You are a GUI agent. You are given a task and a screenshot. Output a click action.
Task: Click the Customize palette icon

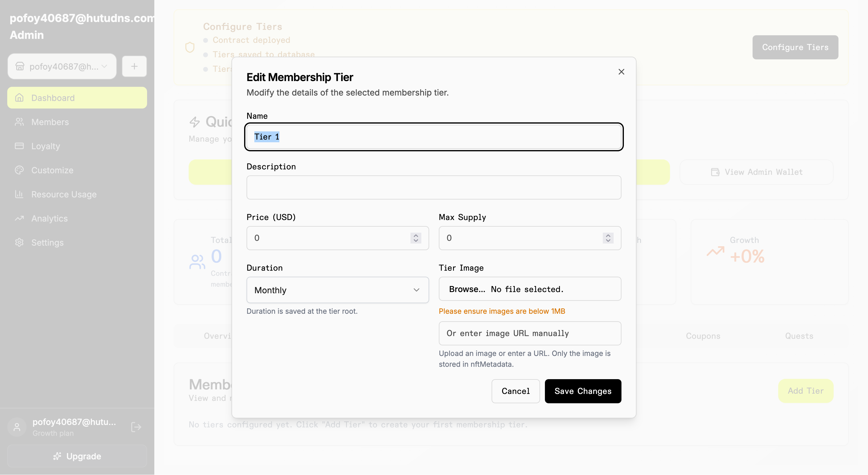point(20,170)
